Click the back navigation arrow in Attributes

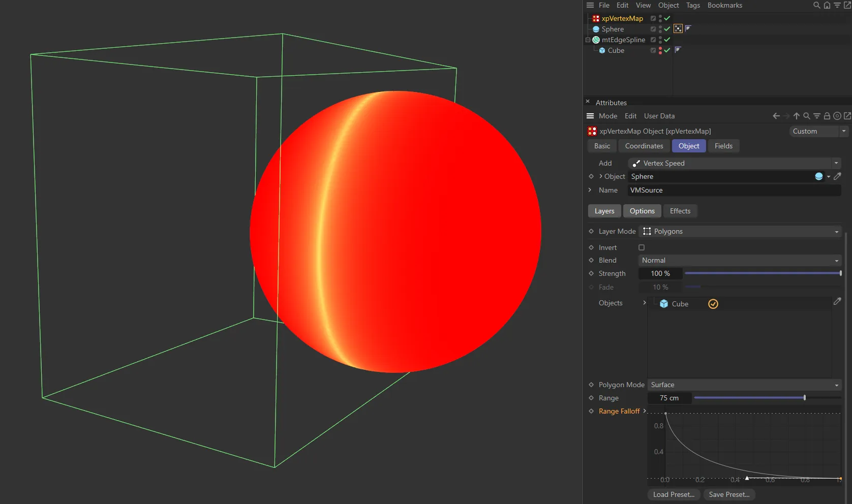click(776, 116)
